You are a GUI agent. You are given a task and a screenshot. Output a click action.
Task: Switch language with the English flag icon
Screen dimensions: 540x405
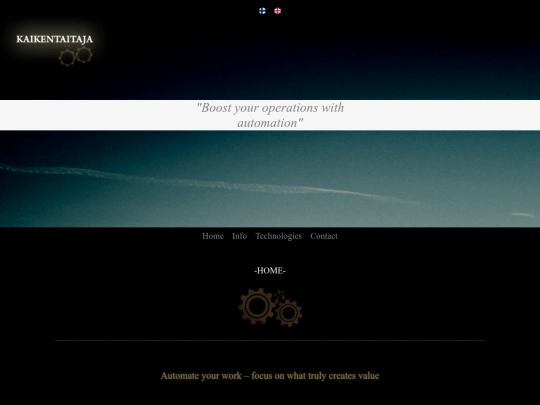(278, 11)
